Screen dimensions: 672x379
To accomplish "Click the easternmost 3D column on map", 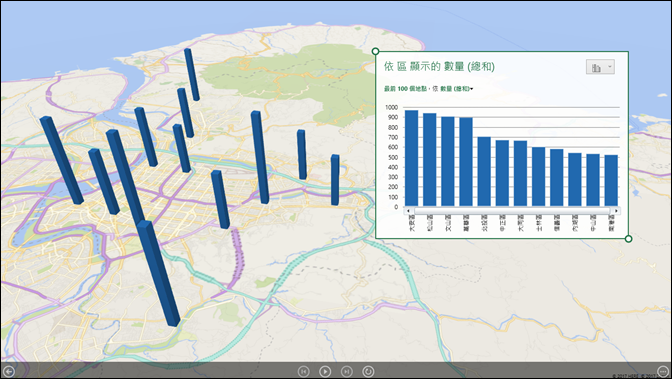I will click(x=335, y=180).
